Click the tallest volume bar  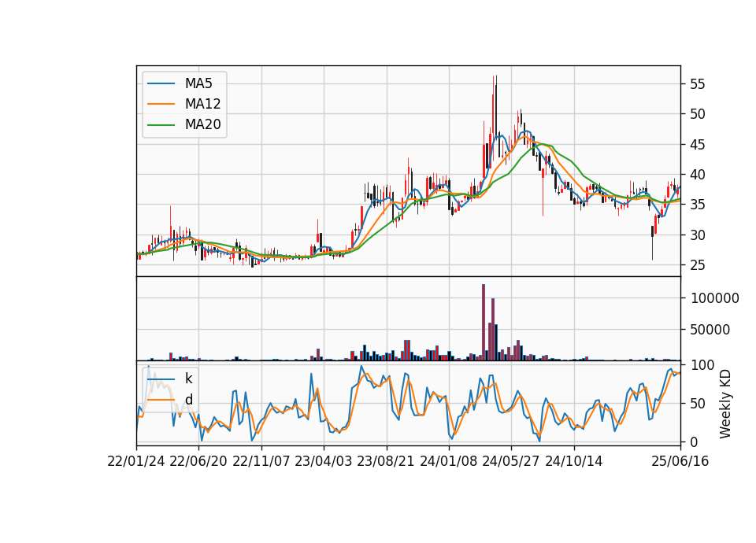click(x=484, y=323)
